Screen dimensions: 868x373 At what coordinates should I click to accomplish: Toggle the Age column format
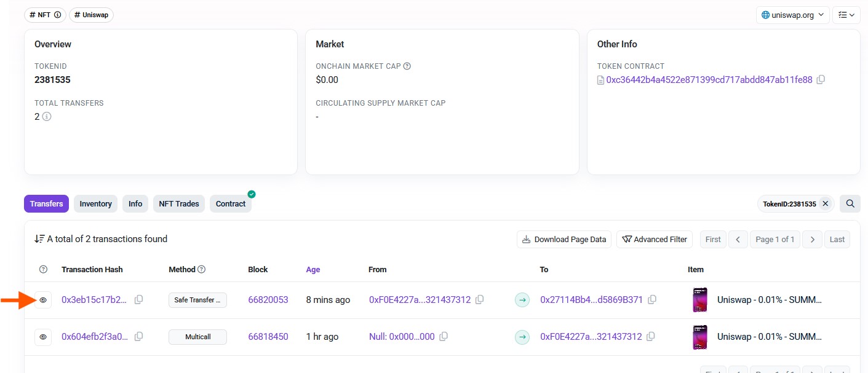(x=313, y=269)
